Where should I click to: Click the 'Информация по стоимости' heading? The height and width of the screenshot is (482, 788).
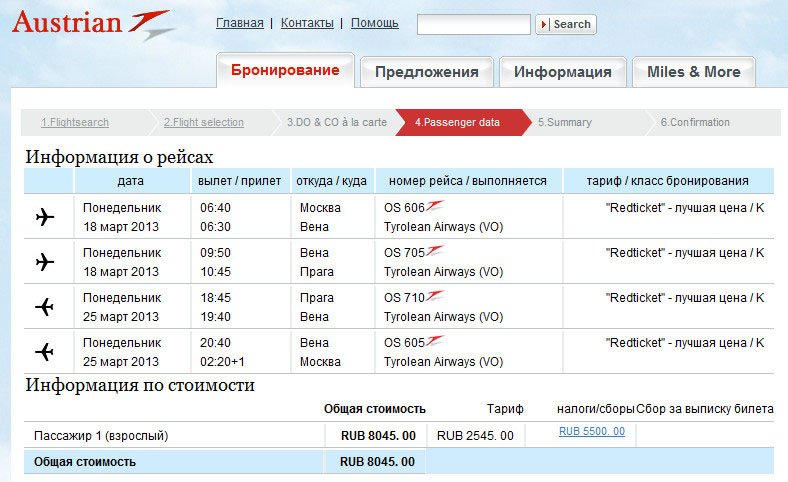[x=140, y=385]
